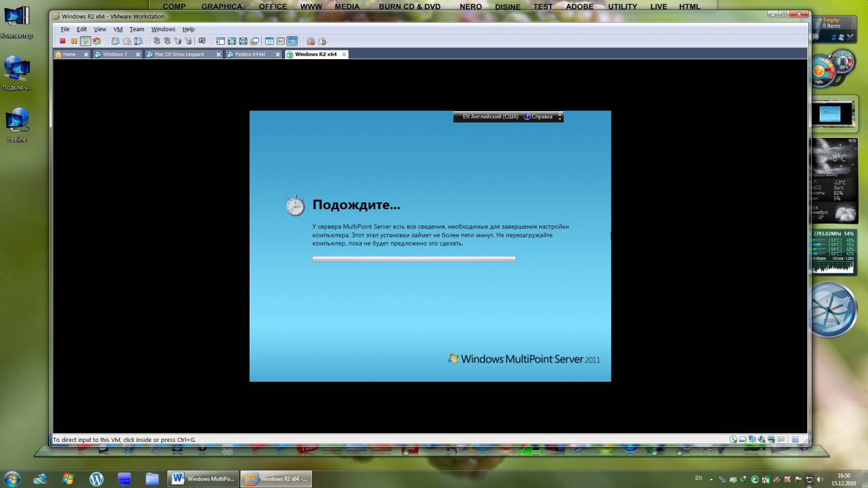The width and height of the screenshot is (868, 488).
Task: Click the Capture Movie toolbar icon
Action: (x=322, y=41)
